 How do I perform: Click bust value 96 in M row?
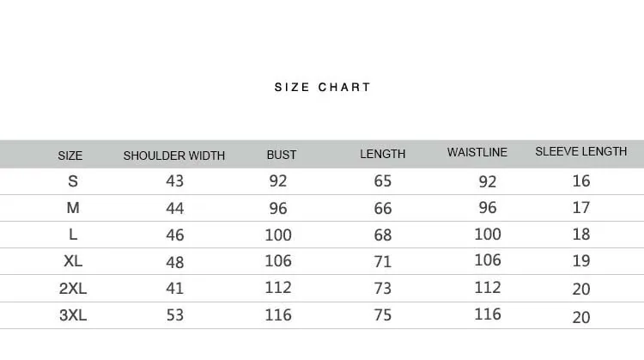tap(278, 209)
